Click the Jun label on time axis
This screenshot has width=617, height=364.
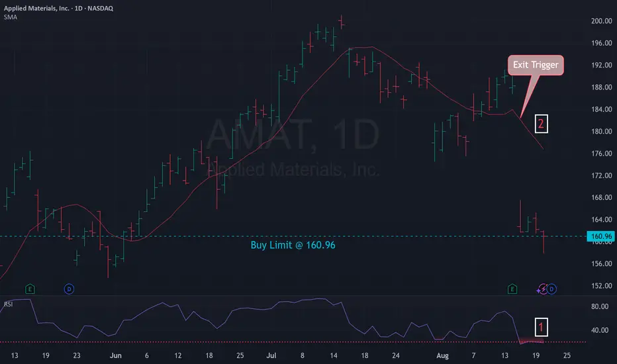tap(115, 355)
